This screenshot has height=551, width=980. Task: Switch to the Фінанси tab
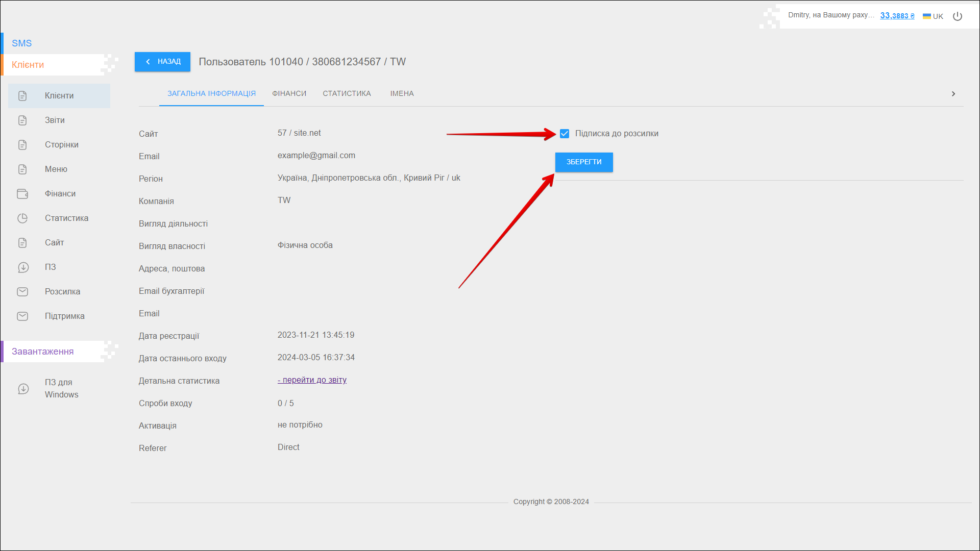click(289, 94)
